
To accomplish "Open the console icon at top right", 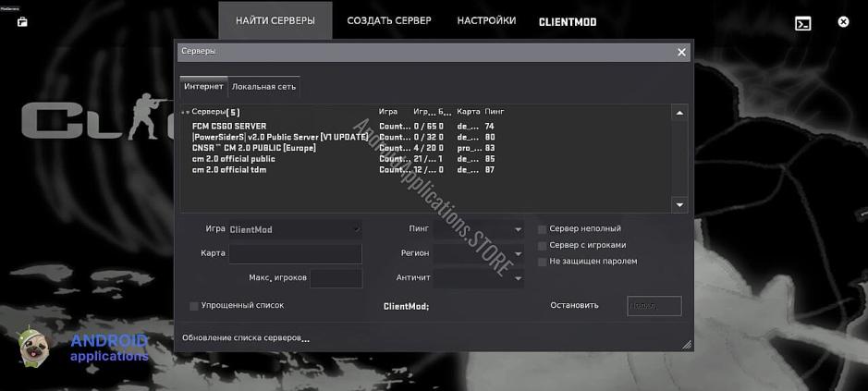I will click(802, 23).
